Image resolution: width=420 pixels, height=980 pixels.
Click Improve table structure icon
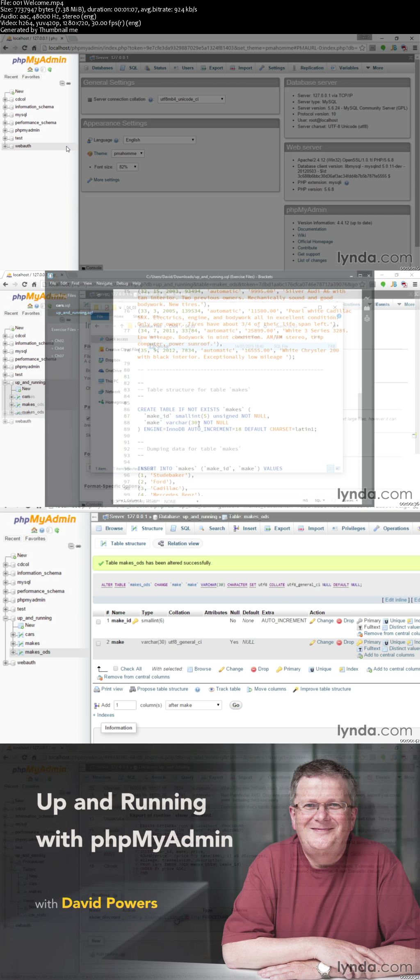296,689
